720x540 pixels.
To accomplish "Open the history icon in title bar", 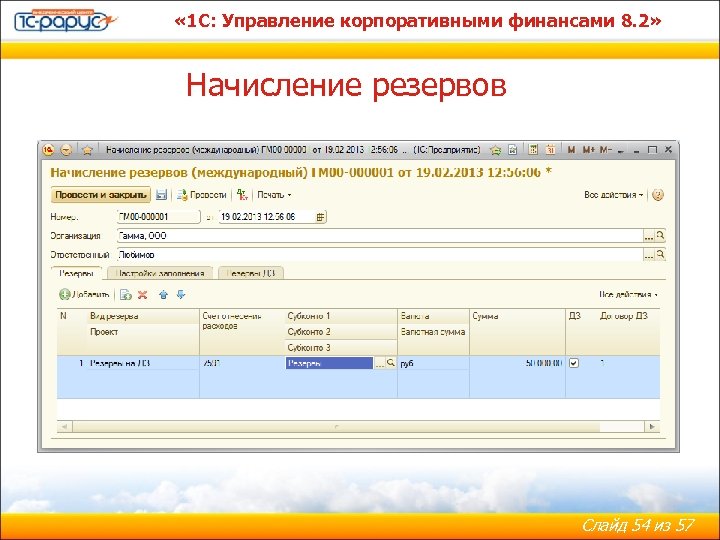I will [513, 150].
